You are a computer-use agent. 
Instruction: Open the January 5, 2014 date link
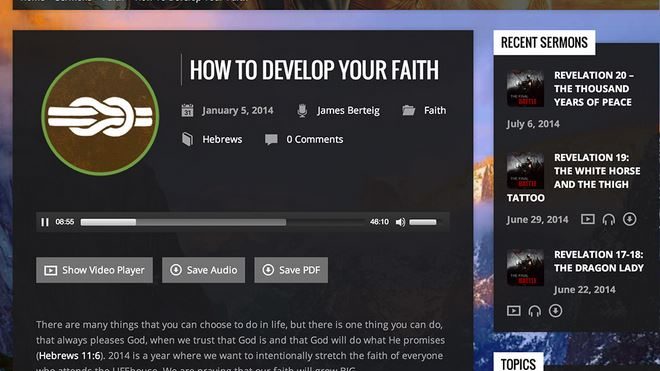click(x=238, y=110)
